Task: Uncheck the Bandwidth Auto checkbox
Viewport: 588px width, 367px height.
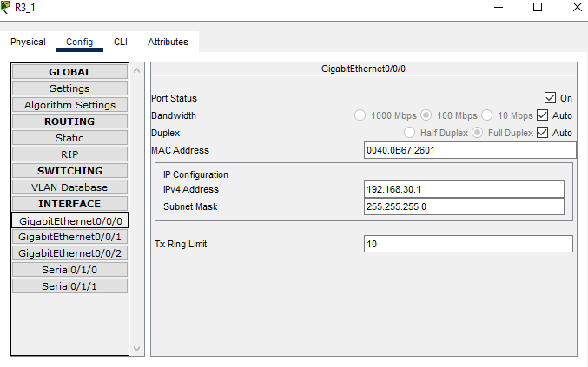Action: [543, 115]
